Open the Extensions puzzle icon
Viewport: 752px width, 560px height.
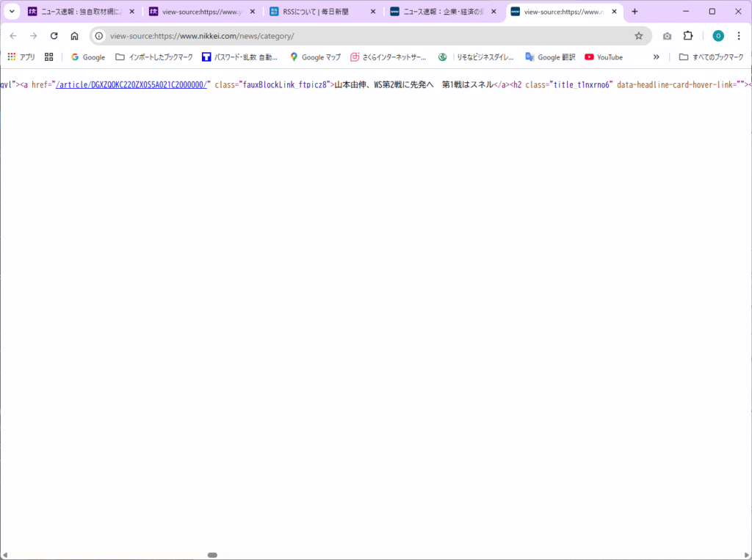[688, 36]
